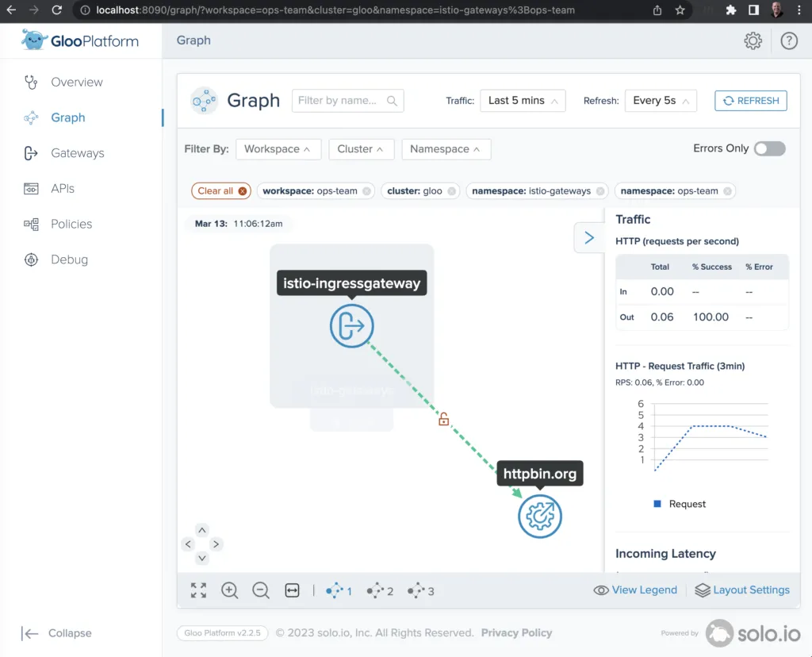Pan graph down arrow
This screenshot has height=657, width=812.
[202, 558]
